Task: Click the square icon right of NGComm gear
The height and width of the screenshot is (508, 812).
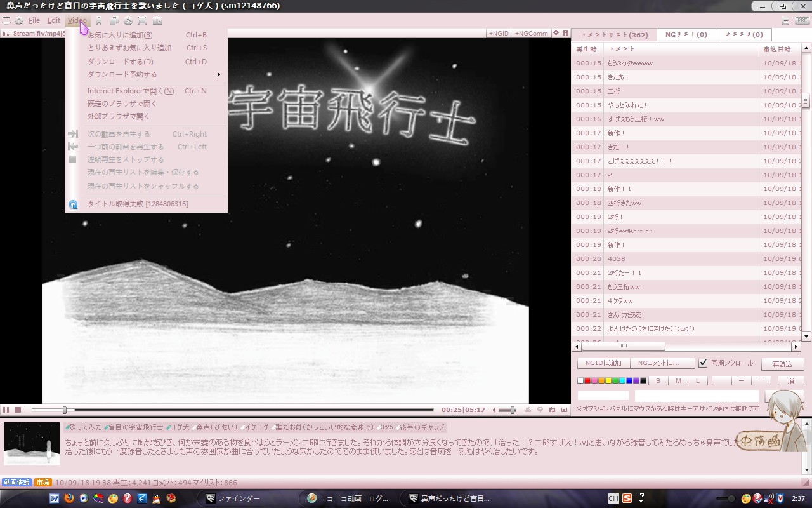Action: point(565,33)
